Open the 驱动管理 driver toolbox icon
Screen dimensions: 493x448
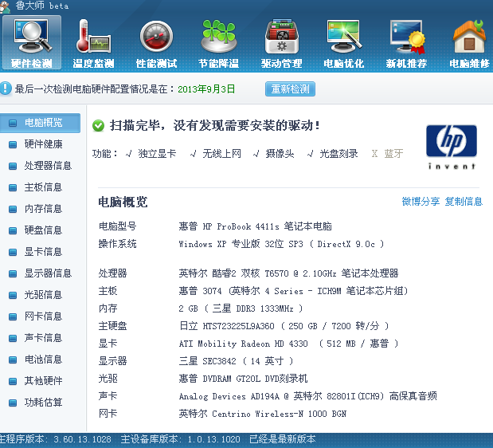pos(281,42)
